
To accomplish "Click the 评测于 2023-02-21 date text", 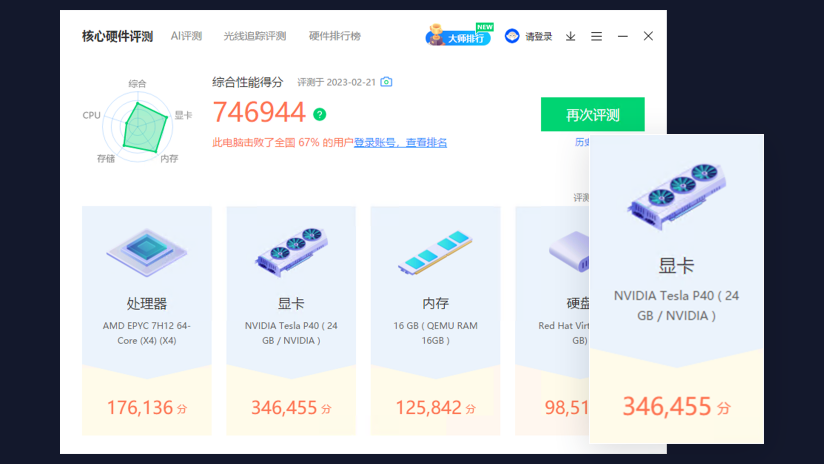I will click(x=337, y=82).
